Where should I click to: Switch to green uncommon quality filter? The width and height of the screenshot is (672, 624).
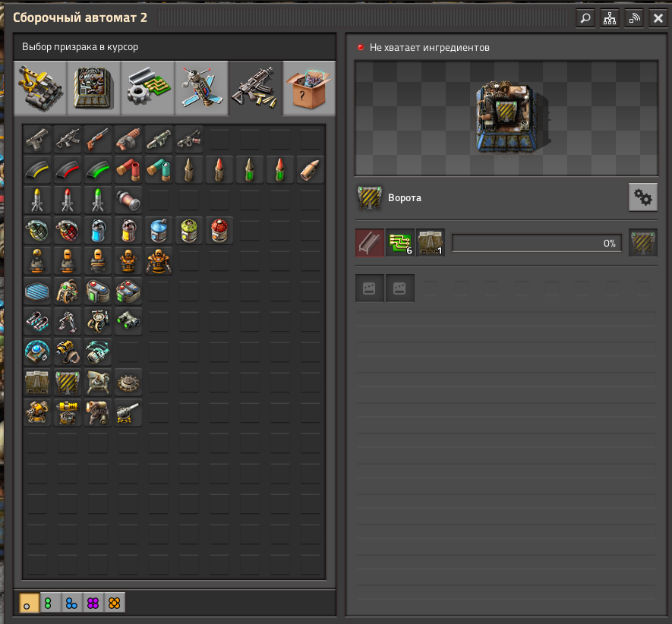coord(51,603)
